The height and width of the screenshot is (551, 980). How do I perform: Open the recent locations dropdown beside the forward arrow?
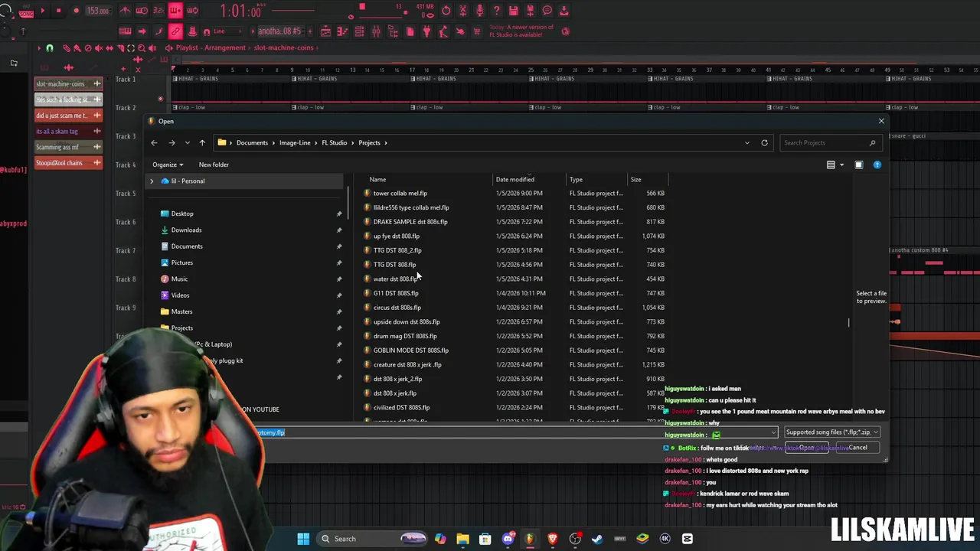tap(187, 143)
